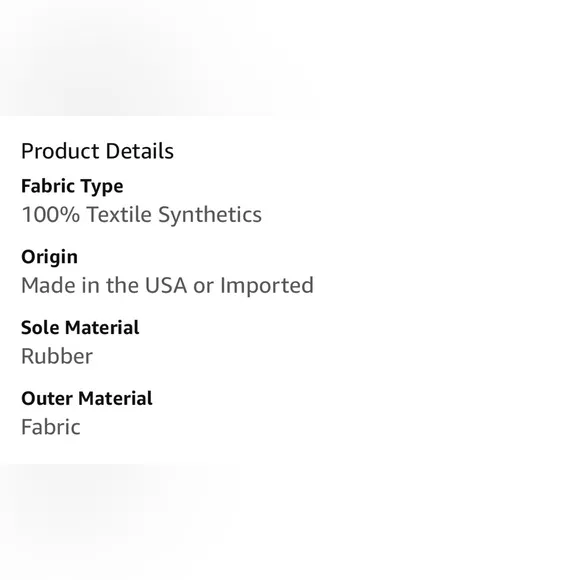Click the Fabric value under Outer Material

click(51, 427)
